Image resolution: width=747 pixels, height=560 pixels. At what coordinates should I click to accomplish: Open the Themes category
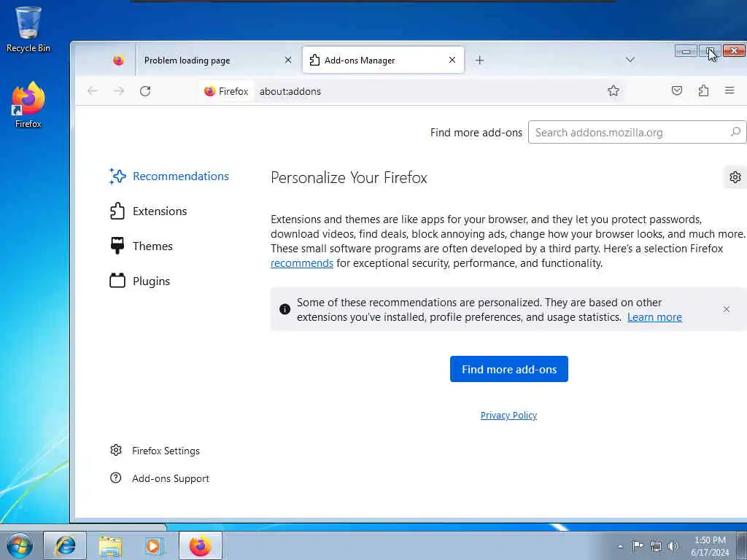141,246
